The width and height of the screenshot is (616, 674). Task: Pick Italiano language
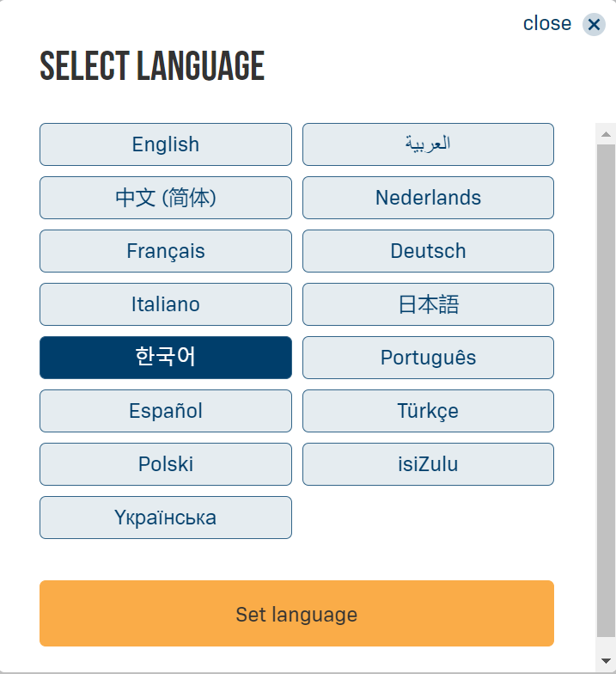click(166, 304)
